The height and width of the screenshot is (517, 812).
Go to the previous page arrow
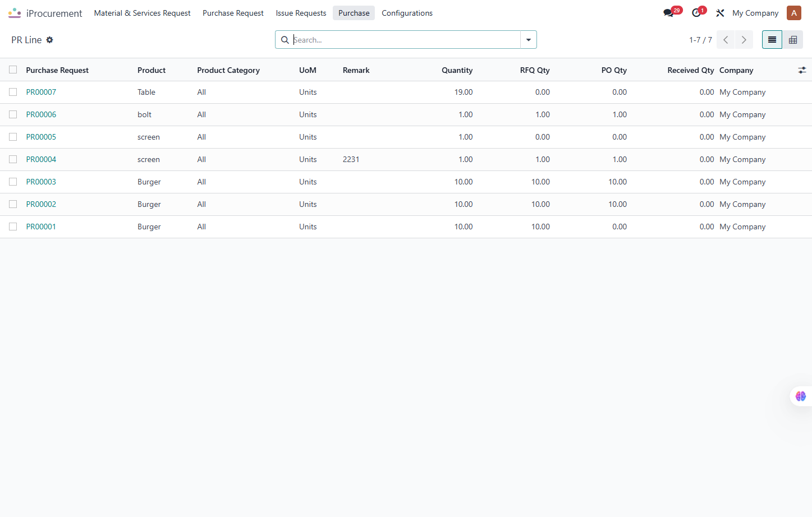point(726,40)
